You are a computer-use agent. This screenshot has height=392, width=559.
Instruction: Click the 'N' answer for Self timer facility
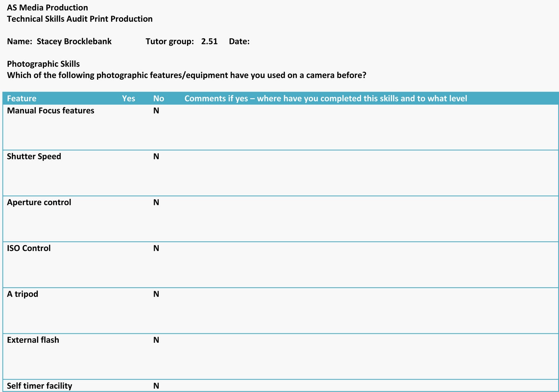tap(156, 386)
